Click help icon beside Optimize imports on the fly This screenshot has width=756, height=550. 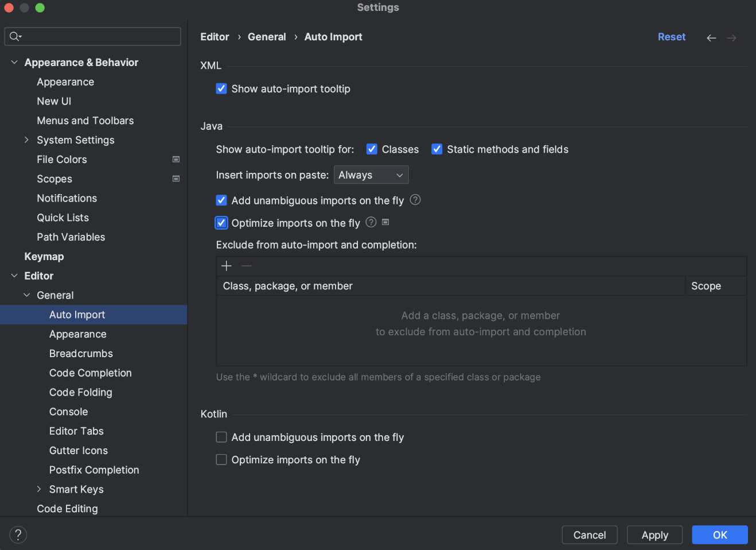[x=371, y=222]
